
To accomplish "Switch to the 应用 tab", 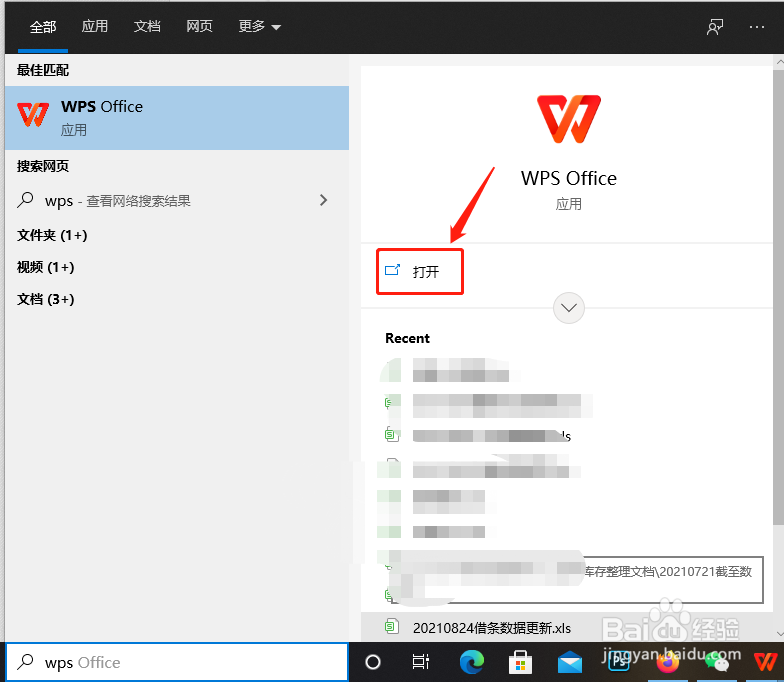I will click(94, 26).
